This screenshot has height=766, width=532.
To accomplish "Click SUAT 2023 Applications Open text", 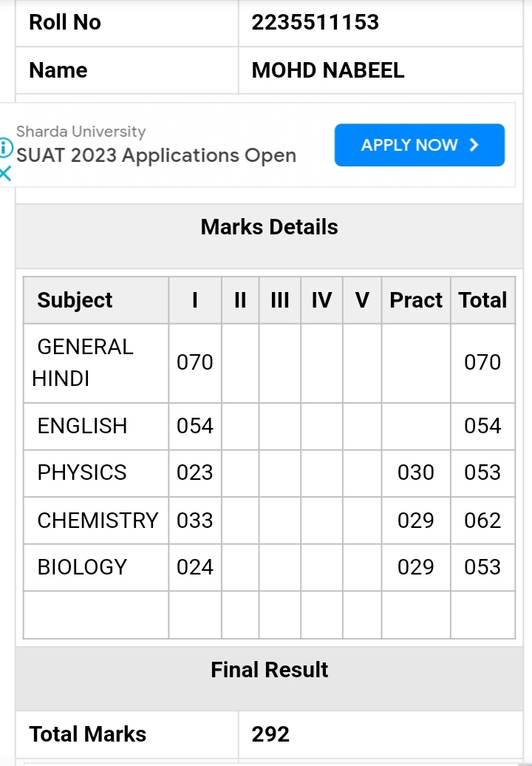I will (156, 156).
